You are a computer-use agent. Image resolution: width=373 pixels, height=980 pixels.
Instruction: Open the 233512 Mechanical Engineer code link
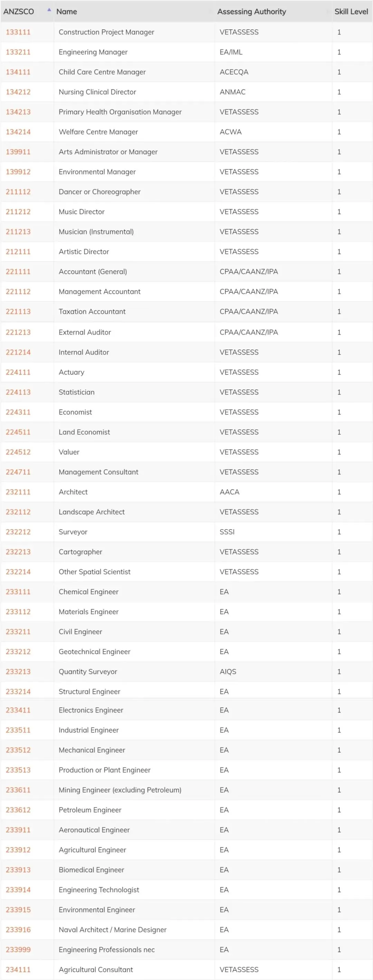18,750
